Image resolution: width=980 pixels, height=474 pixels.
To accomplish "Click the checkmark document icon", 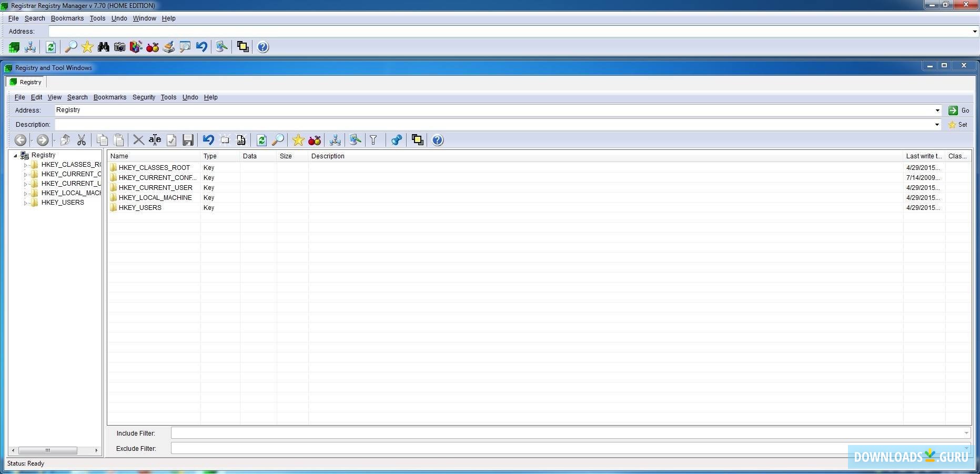I will 171,140.
